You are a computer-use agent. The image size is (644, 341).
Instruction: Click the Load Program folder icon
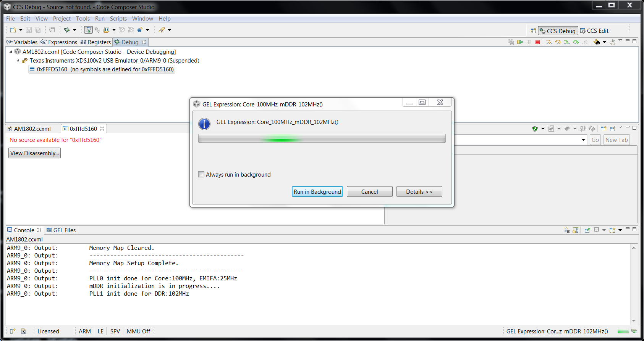tap(106, 30)
